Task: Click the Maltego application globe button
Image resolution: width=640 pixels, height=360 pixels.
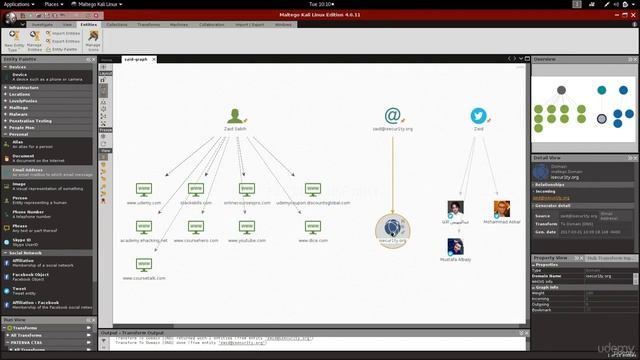Action: (x=10, y=18)
